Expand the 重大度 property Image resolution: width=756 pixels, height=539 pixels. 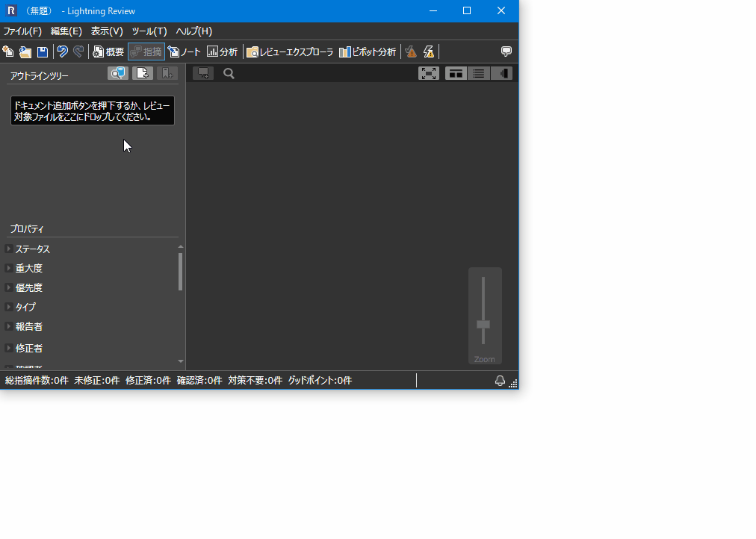8,268
